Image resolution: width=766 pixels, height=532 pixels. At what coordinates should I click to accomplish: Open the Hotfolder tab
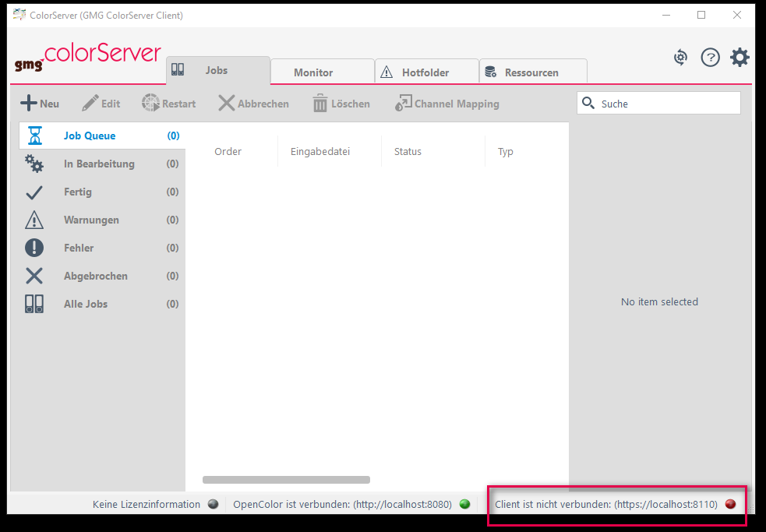[x=427, y=72]
